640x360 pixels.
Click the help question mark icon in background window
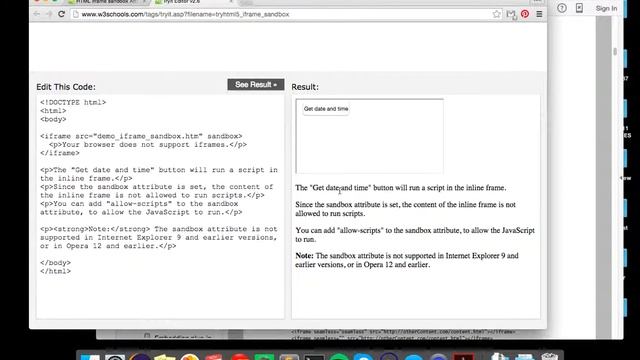(562, 8)
